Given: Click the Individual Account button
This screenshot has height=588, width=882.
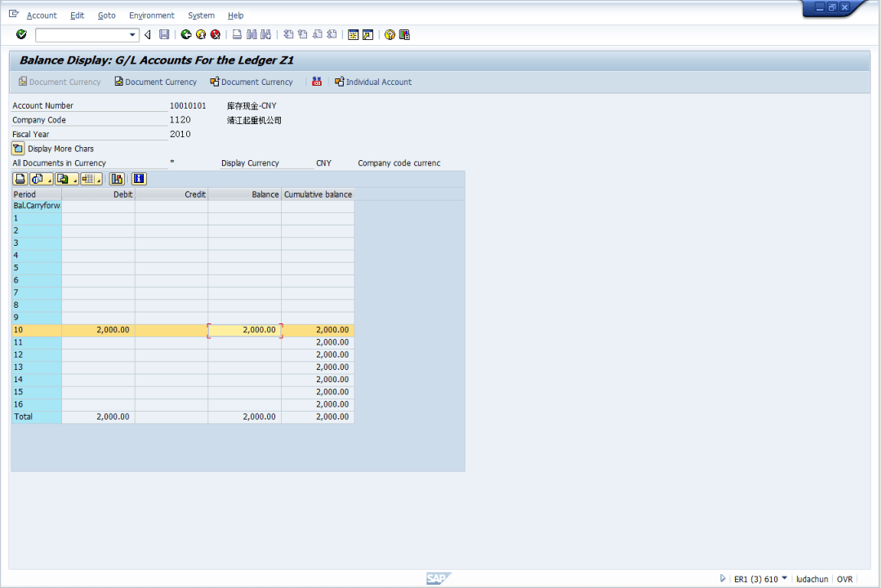Looking at the screenshot, I should 373,82.
